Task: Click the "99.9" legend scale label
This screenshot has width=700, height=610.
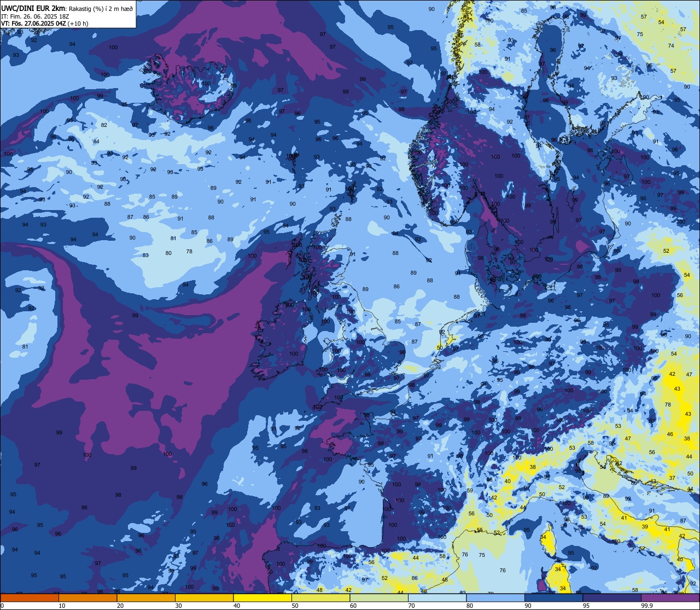Action: pos(647,606)
